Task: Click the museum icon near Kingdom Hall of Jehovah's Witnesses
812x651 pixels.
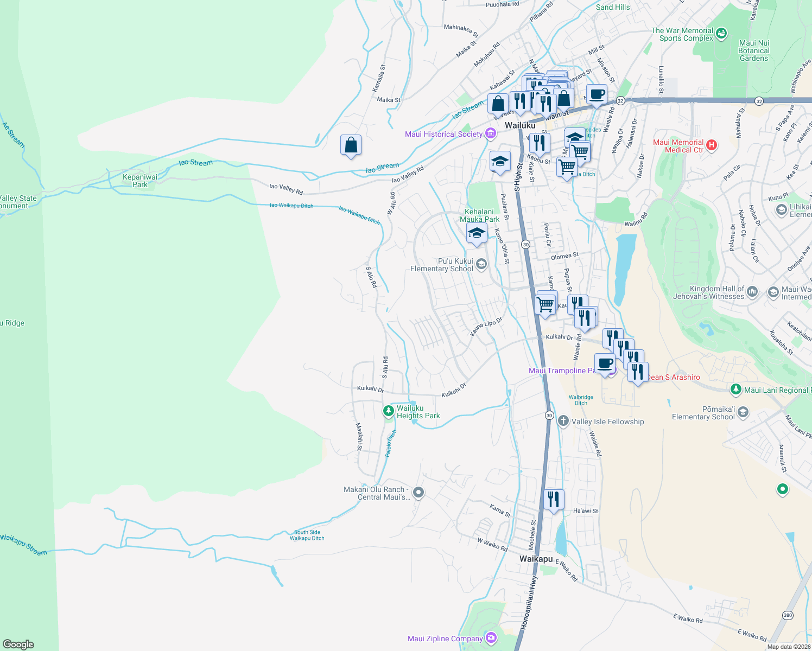Action: 752,291
